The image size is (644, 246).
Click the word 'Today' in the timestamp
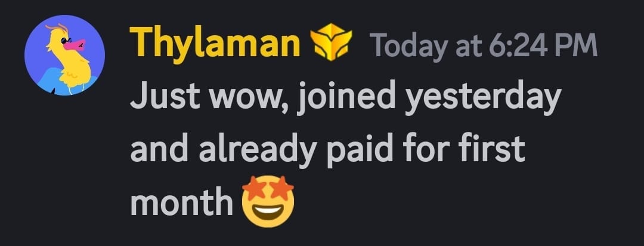pyautogui.click(x=409, y=46)
